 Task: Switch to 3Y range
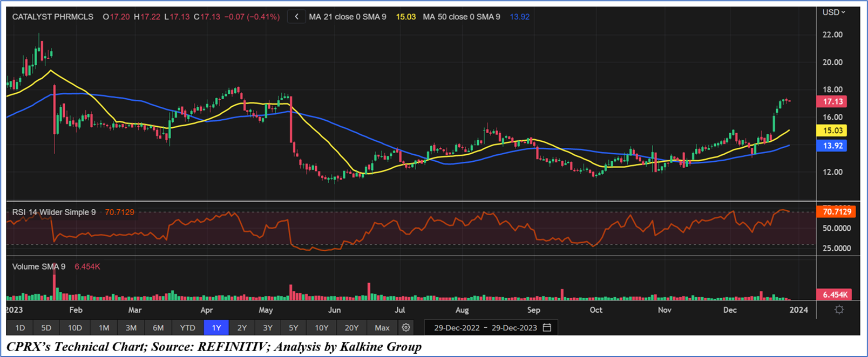268,327
